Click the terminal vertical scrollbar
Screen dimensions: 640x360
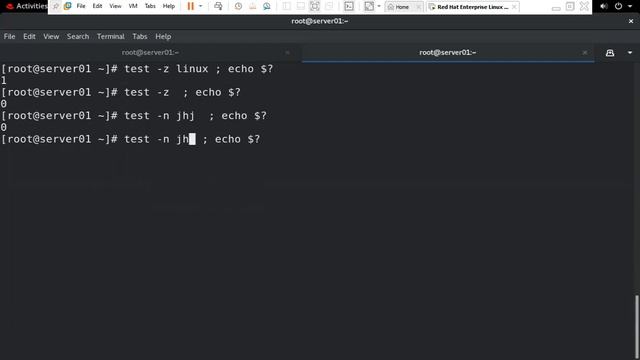pos(636,326)
